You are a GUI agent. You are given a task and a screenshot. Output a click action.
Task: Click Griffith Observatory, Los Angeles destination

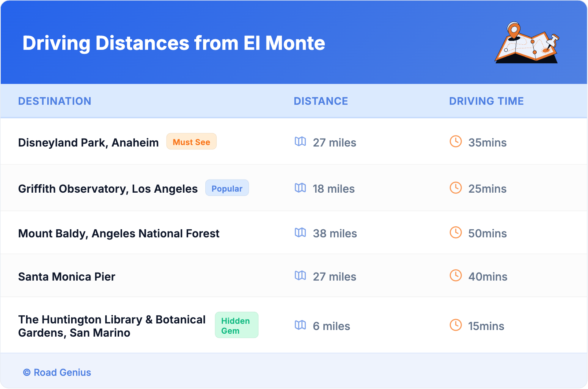point(108,189)
